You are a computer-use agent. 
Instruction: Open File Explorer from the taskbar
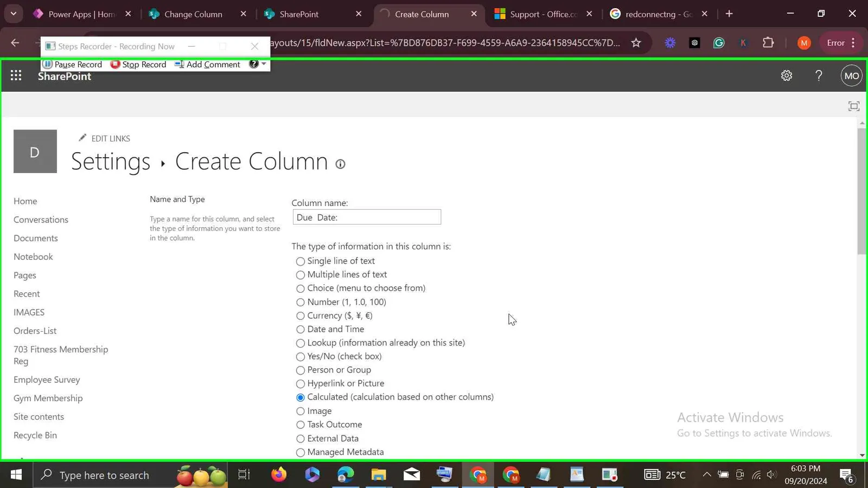click(379, 475)
